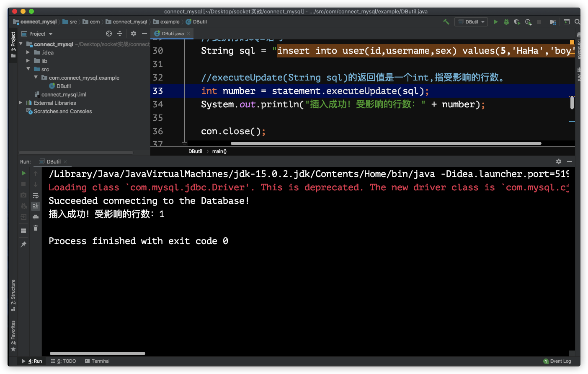Click the console horizontal scrollbar
Image resolution: width=588 pixels, height=374 pixels.
click(98, 353)
